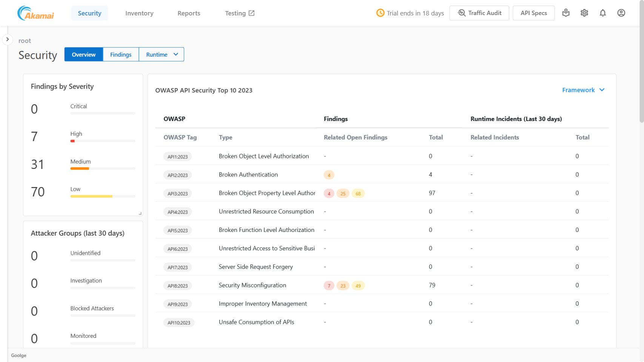Click the API Specs button
Image resolution: width=644 pixels, height=362 pixels.
pos(533,13)
